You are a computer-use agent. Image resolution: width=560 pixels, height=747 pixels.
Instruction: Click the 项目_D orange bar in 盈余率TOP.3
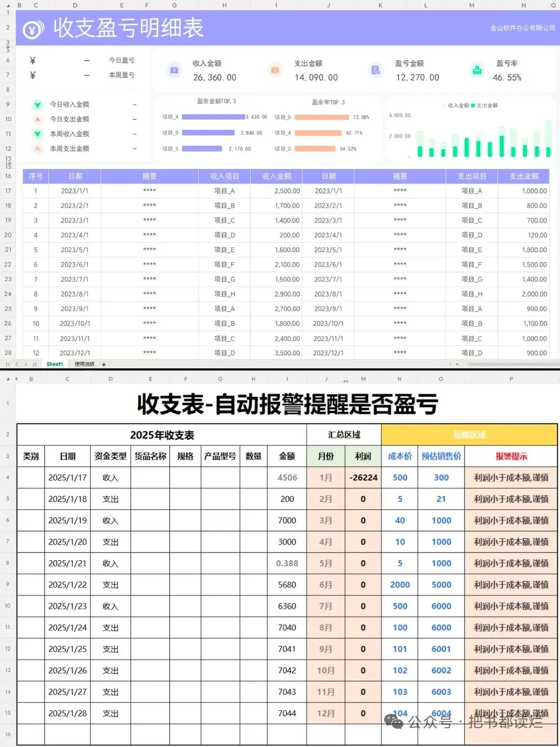click(321, 117)
